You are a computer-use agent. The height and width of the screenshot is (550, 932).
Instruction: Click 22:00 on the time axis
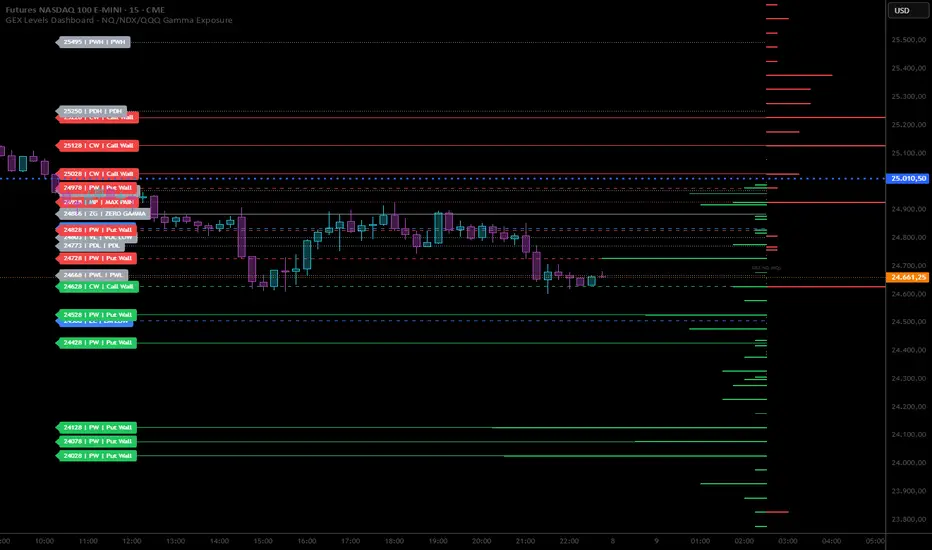(569, 541)
